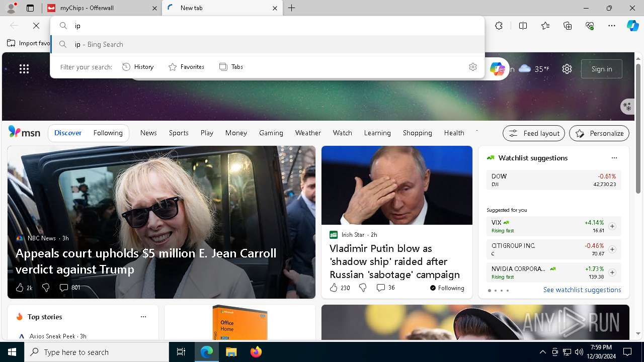The height and width of the screenshot is (362, 644).
Task: Show hidden system tray icons
Action: coord(542,352)
